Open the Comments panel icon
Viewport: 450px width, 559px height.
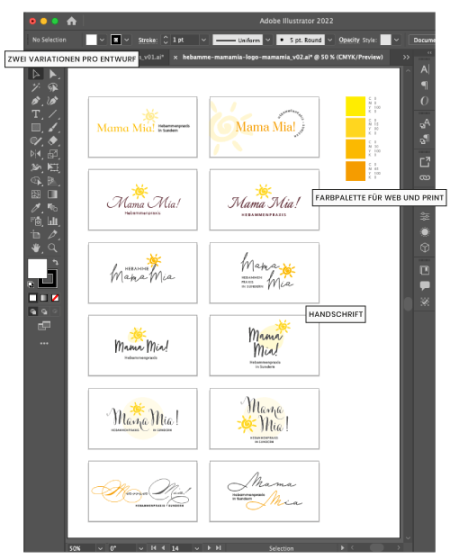tap(424, 286)
